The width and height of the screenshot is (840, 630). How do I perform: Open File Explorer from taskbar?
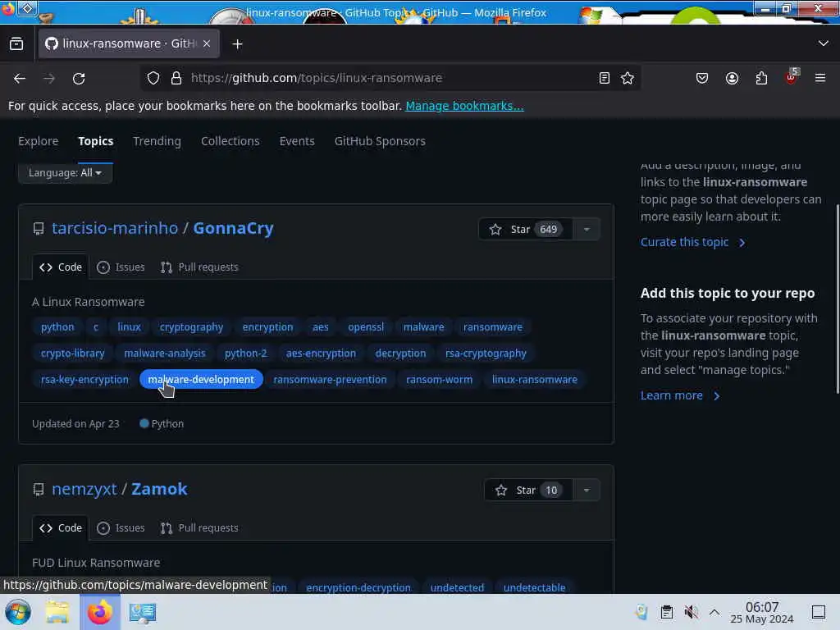click(57, 612)
